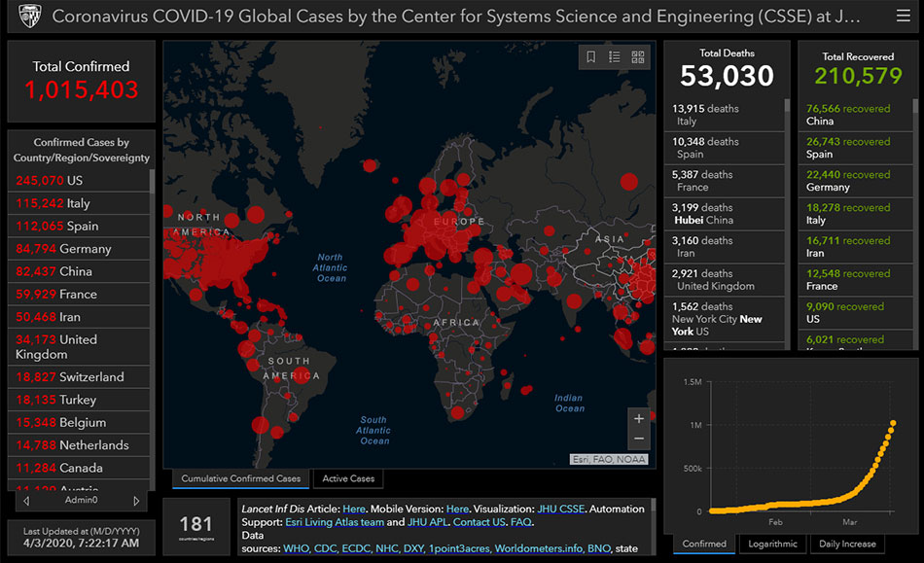Viewport: 924px width, 563px height.
Task: Click Spain 26,743 recovered entry
Action: [856, 148]
